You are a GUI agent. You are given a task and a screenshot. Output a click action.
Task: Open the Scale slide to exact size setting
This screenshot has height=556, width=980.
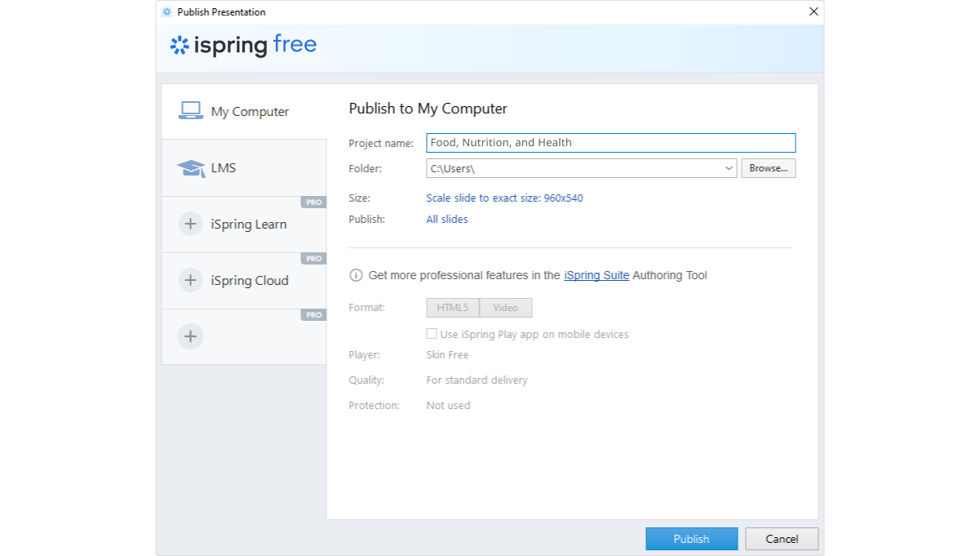click(x=504, y=198)
